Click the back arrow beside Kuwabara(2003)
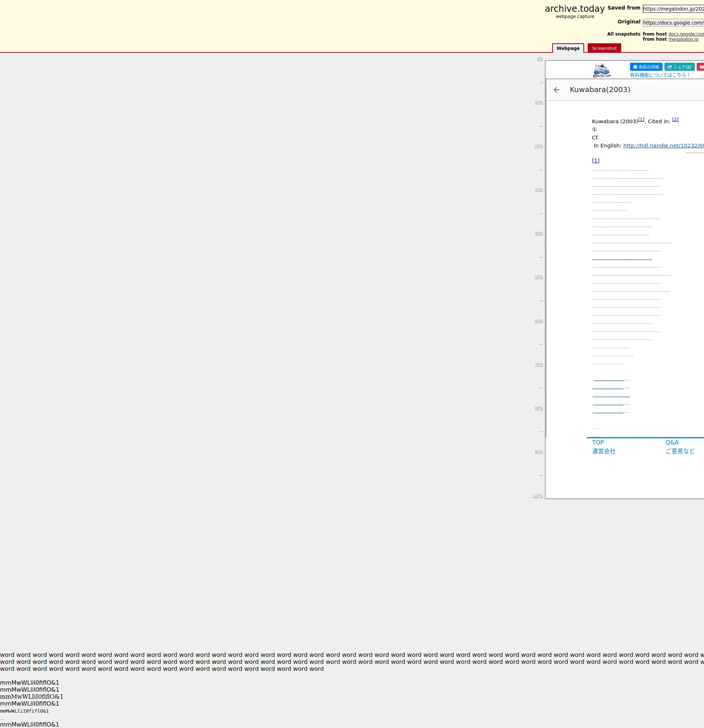 556,90
